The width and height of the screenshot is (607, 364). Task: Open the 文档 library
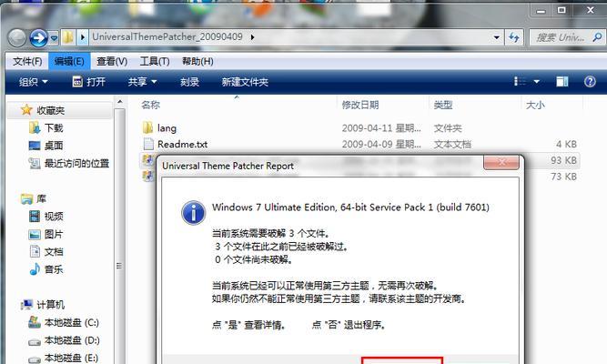click(x=54, y=252)
